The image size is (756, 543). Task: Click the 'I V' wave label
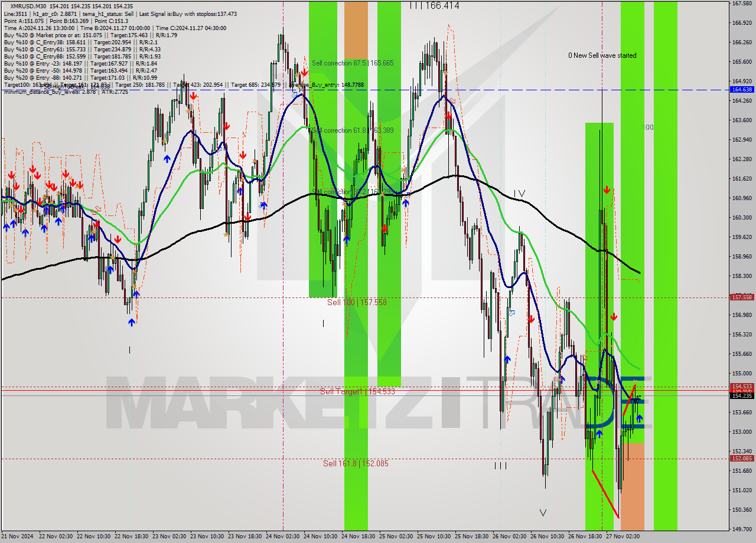pyautogui.click(x=519, y=194)
